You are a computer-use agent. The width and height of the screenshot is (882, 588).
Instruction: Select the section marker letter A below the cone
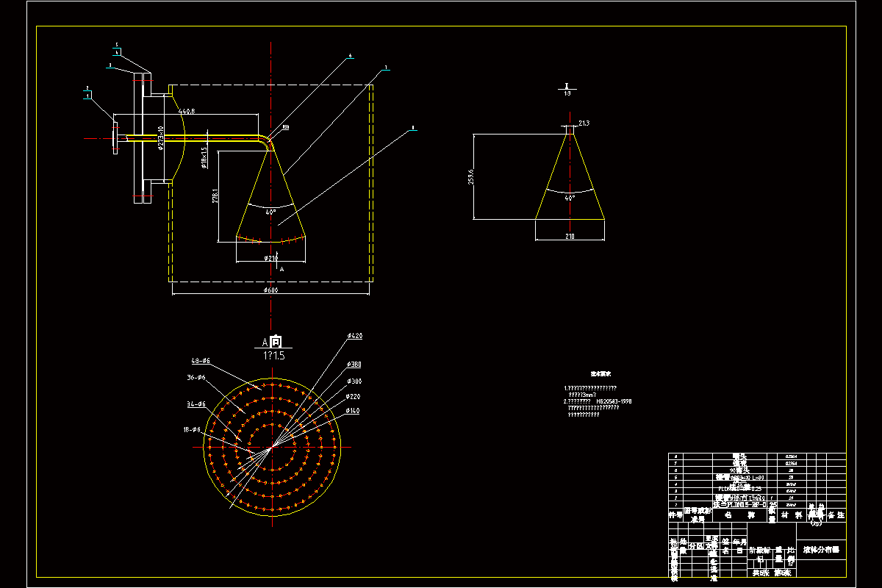(282, 270)
